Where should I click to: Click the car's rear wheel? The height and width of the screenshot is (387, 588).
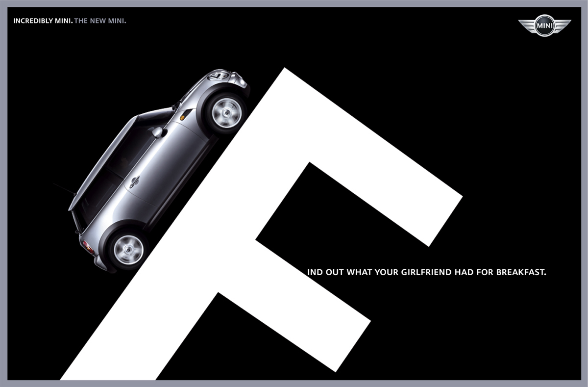(128, 249)
